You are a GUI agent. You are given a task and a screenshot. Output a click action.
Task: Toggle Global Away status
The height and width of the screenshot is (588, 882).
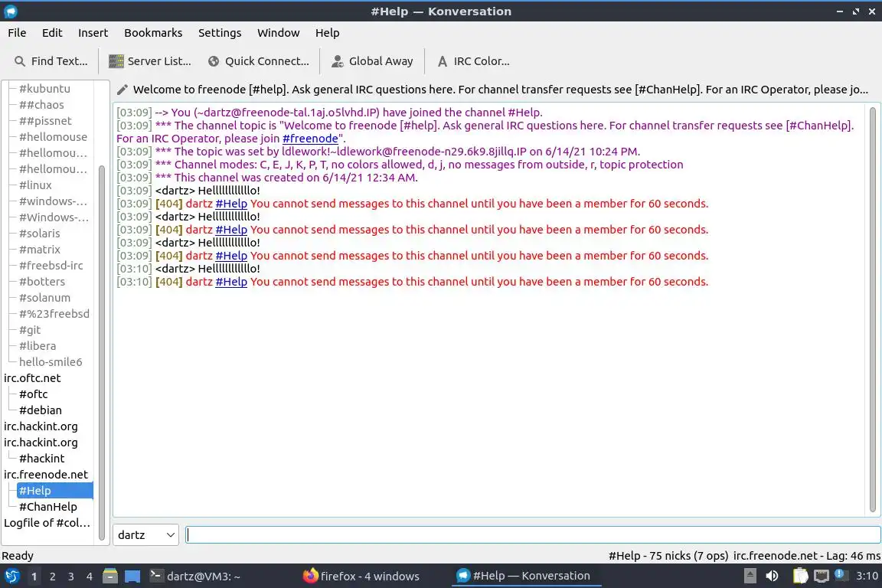pos(372,61)
